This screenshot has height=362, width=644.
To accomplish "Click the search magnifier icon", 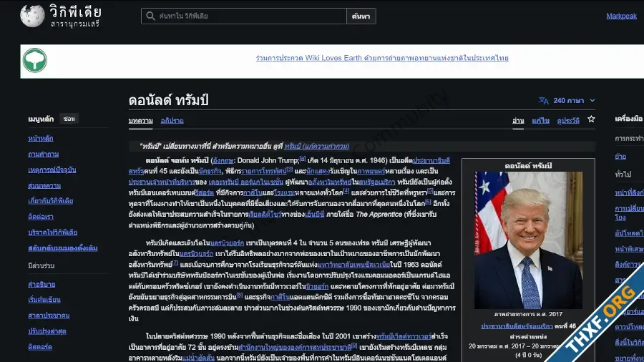I will coord(150,16).
